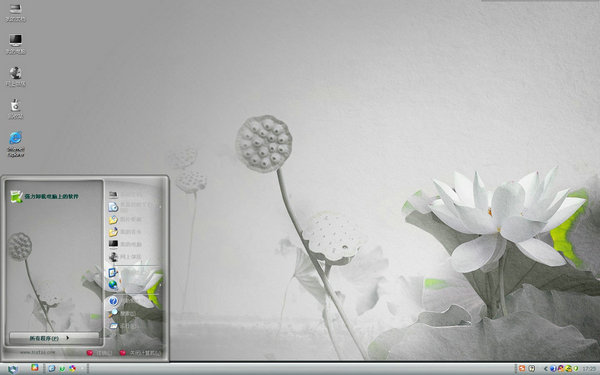Select the My Computer monitor desktop icon
This screenshot has width=600, height=375.
pos(16,44)
